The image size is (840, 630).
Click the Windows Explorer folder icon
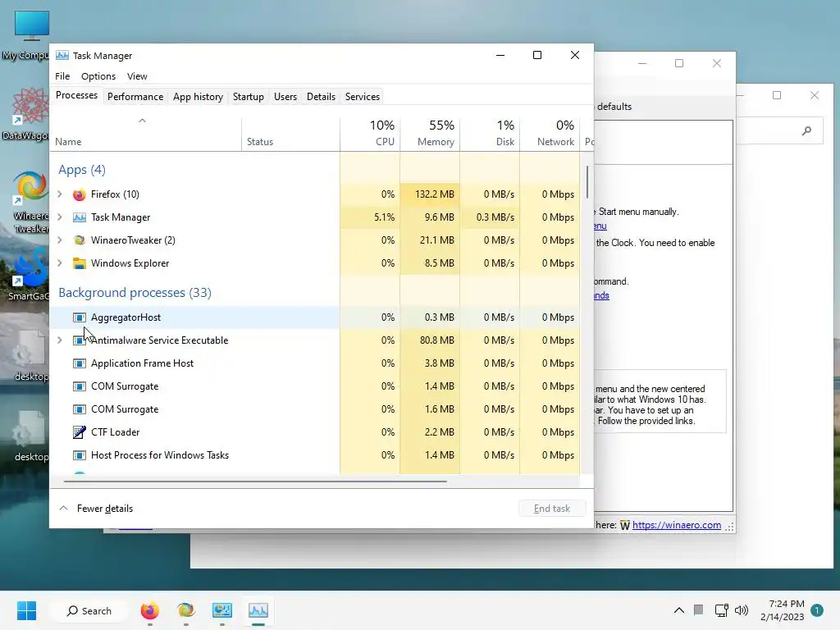point(80,263)
